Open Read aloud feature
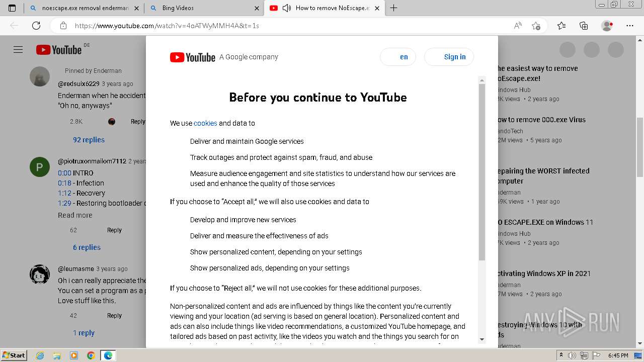This screenshot has width=644, height=362. click(x=518, y=26)
